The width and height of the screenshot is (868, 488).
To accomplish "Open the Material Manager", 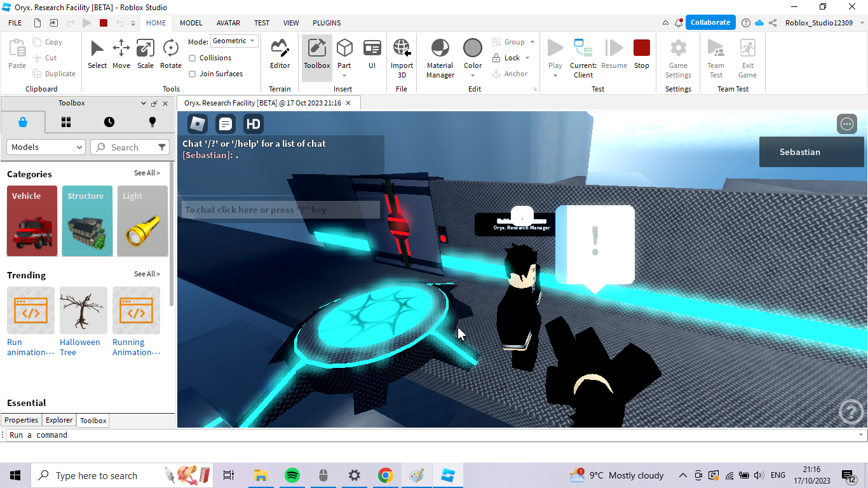I will [x=440, y=57].
